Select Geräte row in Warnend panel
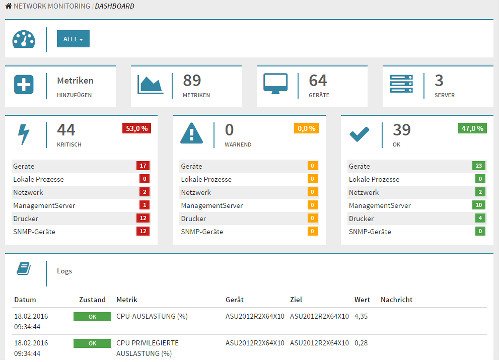This screenshot has width=500, height=362. tap(249, 166)
